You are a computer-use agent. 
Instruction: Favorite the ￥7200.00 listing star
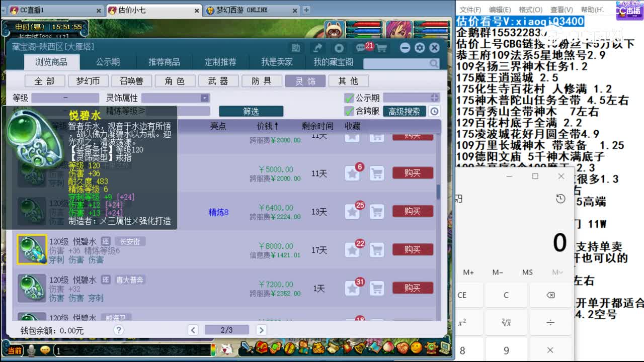point(352,288)
